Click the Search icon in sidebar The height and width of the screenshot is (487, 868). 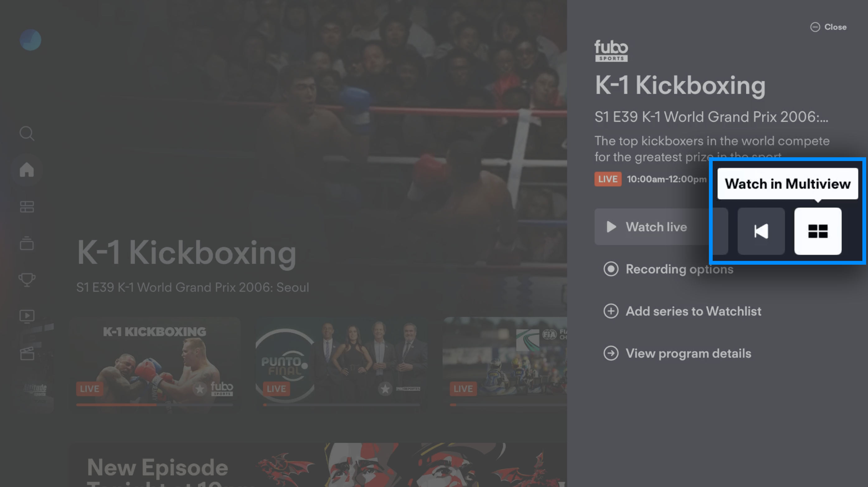[x=27, y=133]
